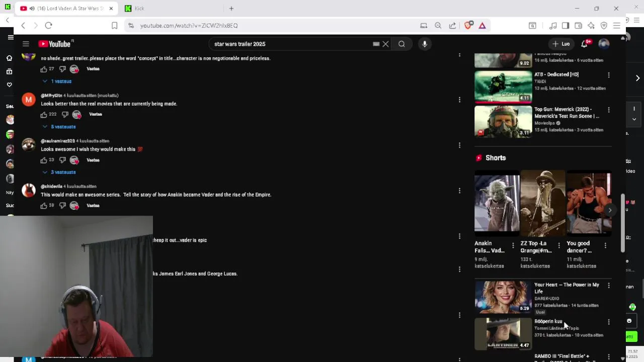Like the comment with 222 likes
Image resolution: width=644 pixels, height=362 pixels.
coord(44,115)
